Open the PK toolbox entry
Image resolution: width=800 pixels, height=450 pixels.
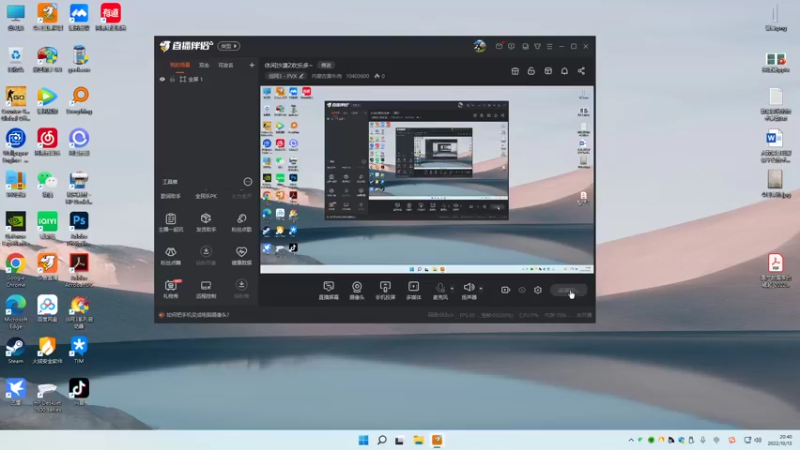point(206,196)
